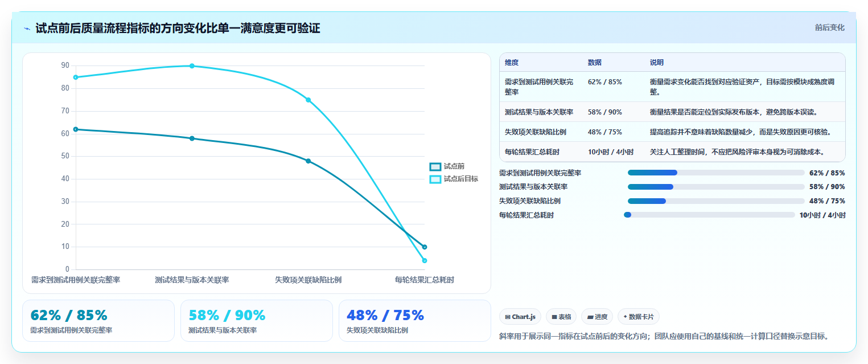This screenshot has width=868, height=364.
Task: Click 试点前 data point at 10
Action: point(425,247)
